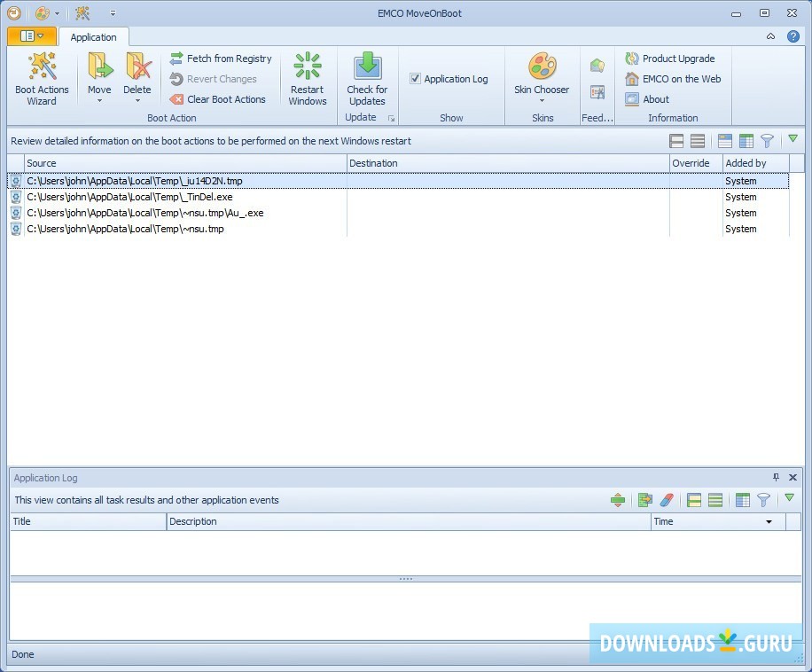
Task: Click the second row layout icon in boot actions toolbar
Action: (698, 141)
